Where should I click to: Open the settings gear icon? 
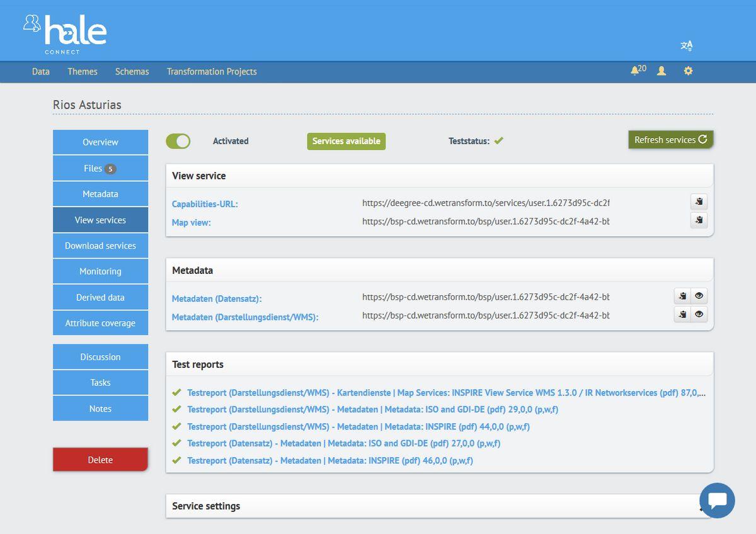click(x=688, y=71)
